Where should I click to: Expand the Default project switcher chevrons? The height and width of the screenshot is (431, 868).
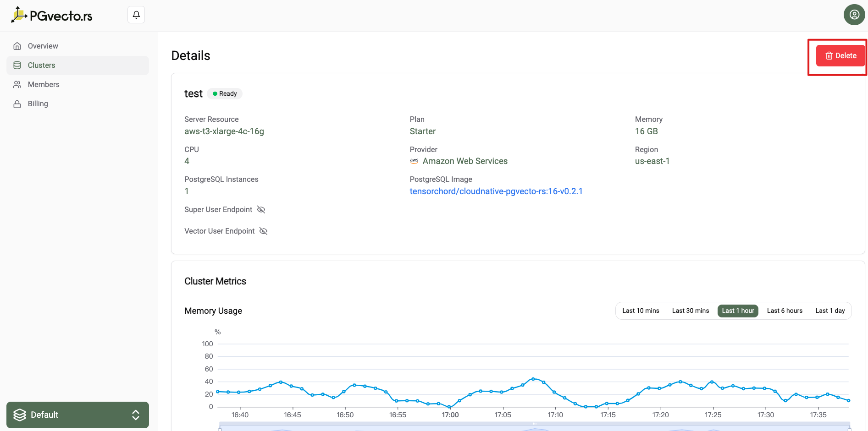136,415
